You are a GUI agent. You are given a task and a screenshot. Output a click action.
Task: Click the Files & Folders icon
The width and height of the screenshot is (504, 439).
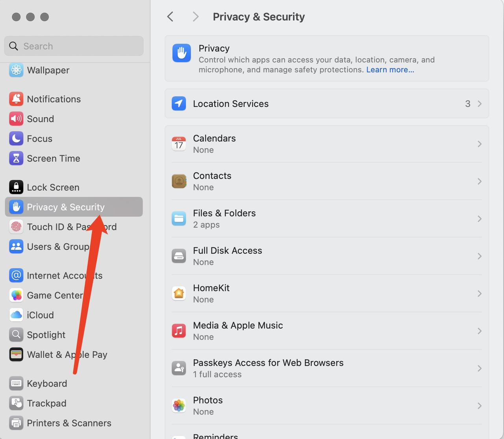coord(179,219)
